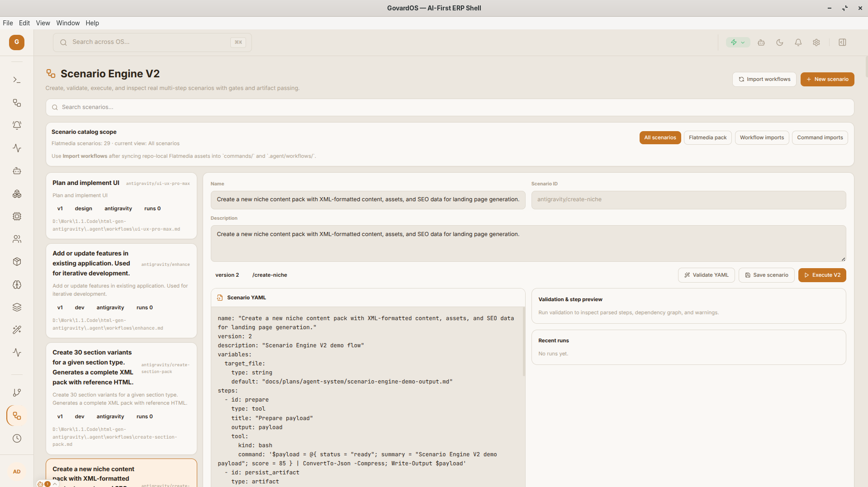Screen dimensions: 868x487
Task: Open the pulse icon below the alarm bell
Action: [17, 148]
